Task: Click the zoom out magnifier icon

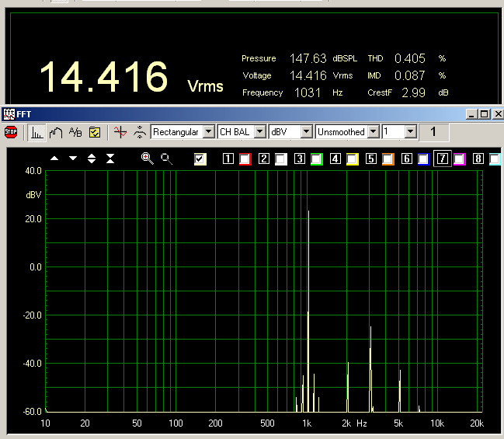Action: pyautogui.click(x=166, y=159)
